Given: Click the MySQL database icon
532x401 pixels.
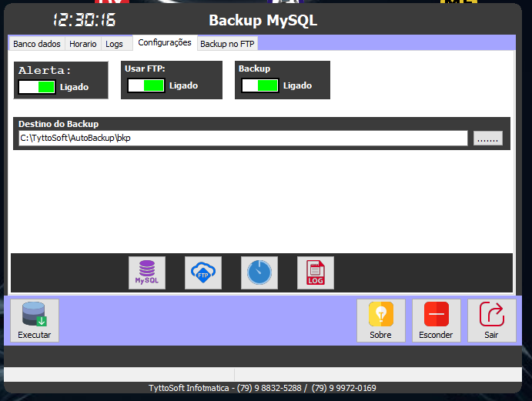Looking at the screenshot, I should pyautogui.click(x=146, y=273).
